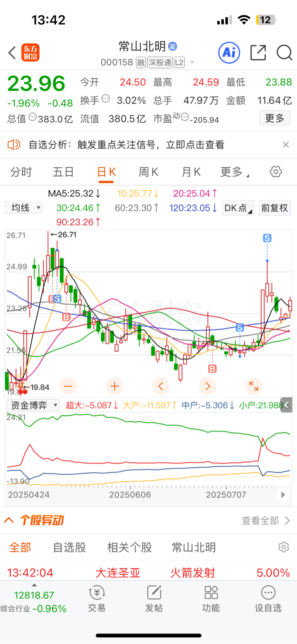Switch to 月K chart tab
Screen dimensions: 297x644
tap(191, 172)
